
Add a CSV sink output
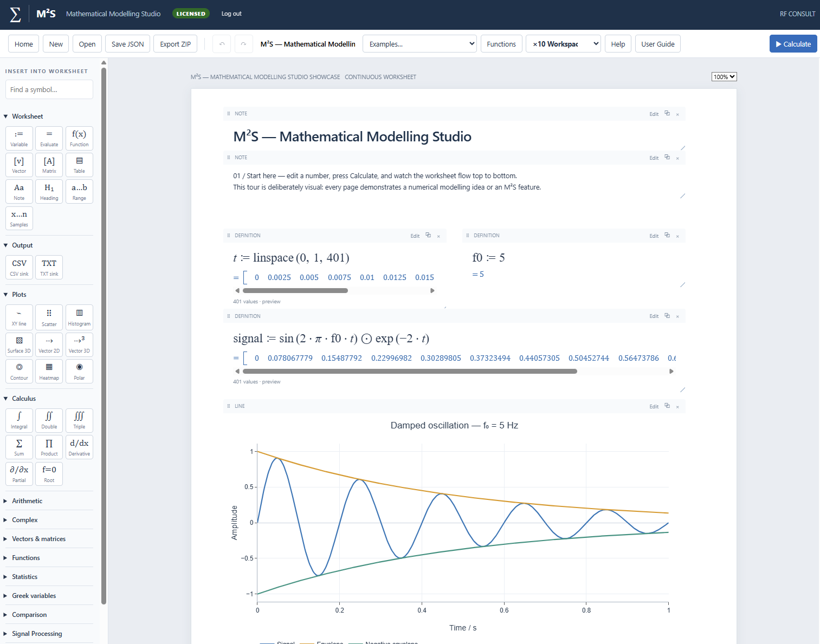(x=19, y=267)
